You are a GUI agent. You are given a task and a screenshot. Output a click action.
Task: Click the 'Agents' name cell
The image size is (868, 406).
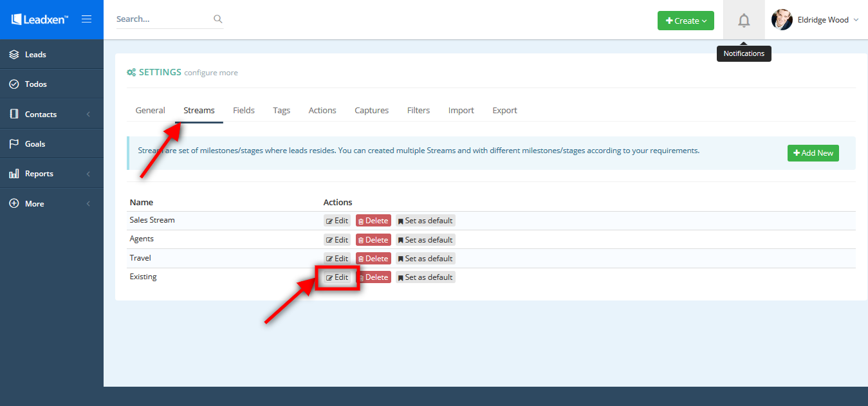point(142,239)
